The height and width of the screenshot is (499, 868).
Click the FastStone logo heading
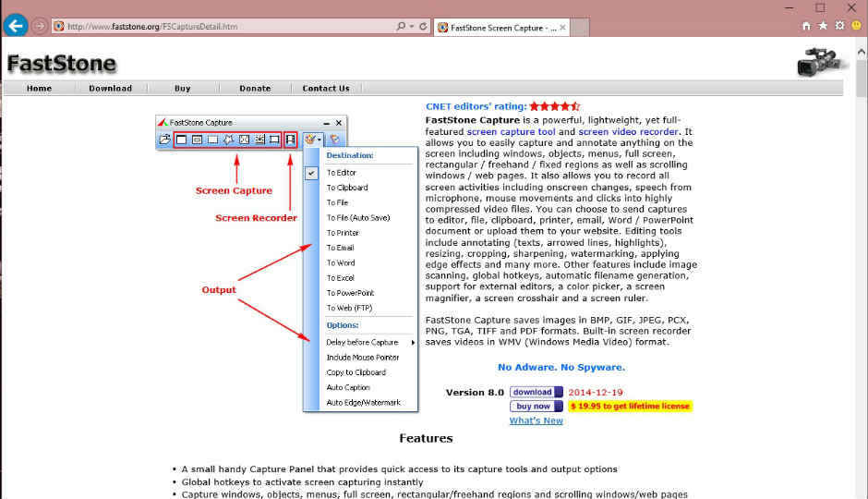coord(62,64)
